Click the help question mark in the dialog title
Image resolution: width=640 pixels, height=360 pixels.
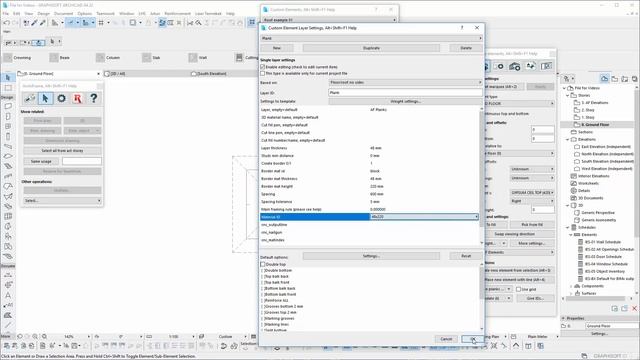[462, 28]
